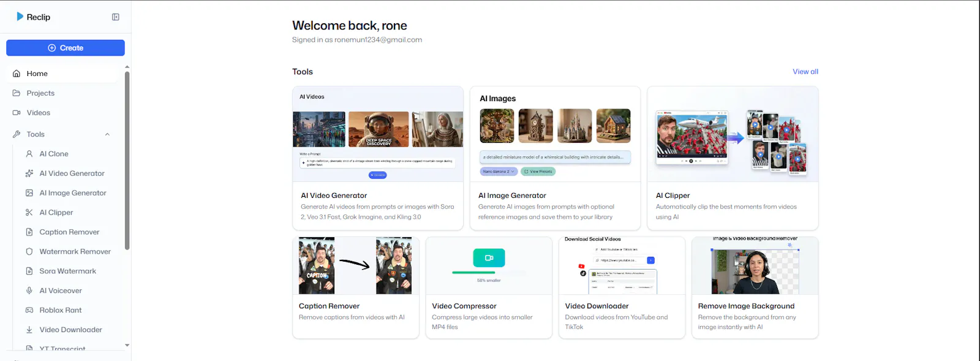Viewport: 980px width, 361px height.
Task: Click the sidebar scroll up arrow
Action: pos(127,67)
